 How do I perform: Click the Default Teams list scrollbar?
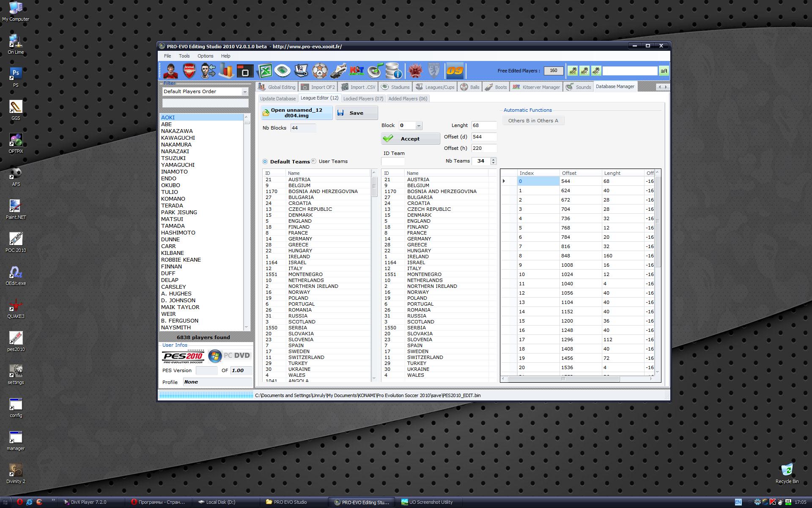[x=374, y=275]
